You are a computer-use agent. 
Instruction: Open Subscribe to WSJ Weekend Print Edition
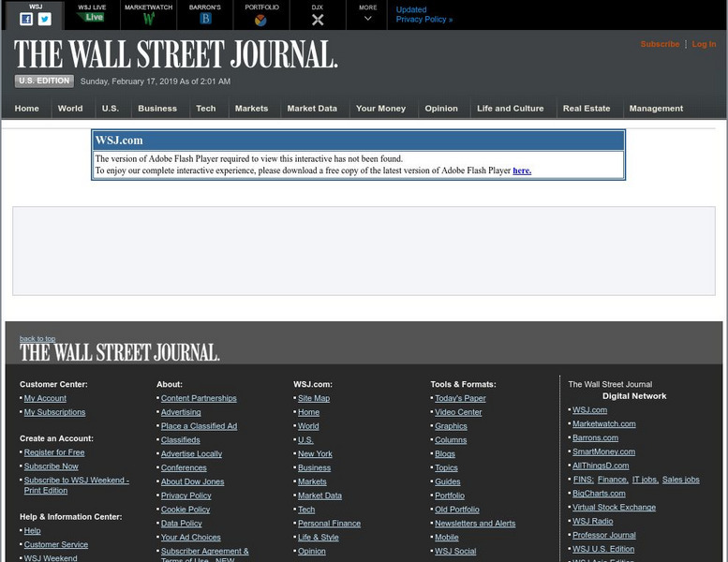click(77, 485)
